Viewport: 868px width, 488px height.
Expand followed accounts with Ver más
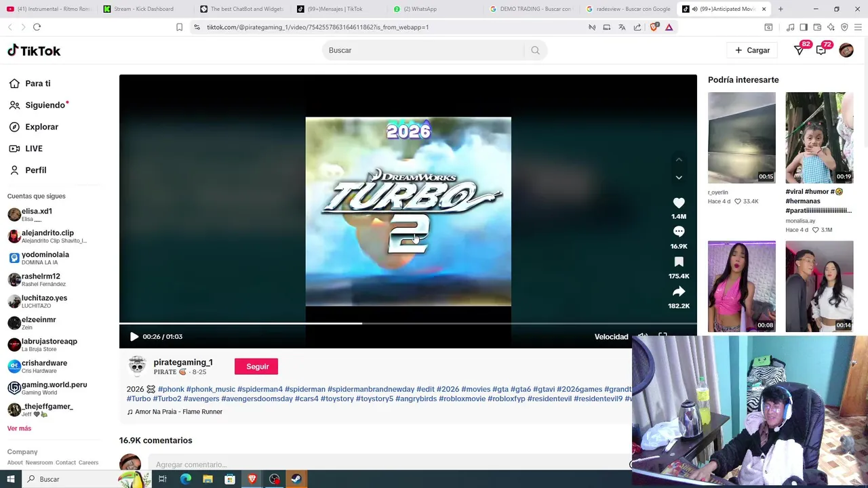click(x=19, y=428)
